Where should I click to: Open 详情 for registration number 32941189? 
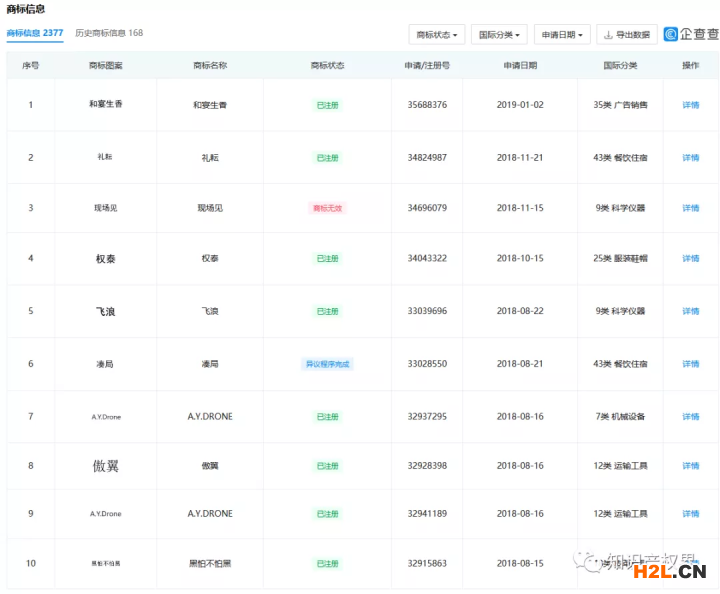click(x=690, y=514)
